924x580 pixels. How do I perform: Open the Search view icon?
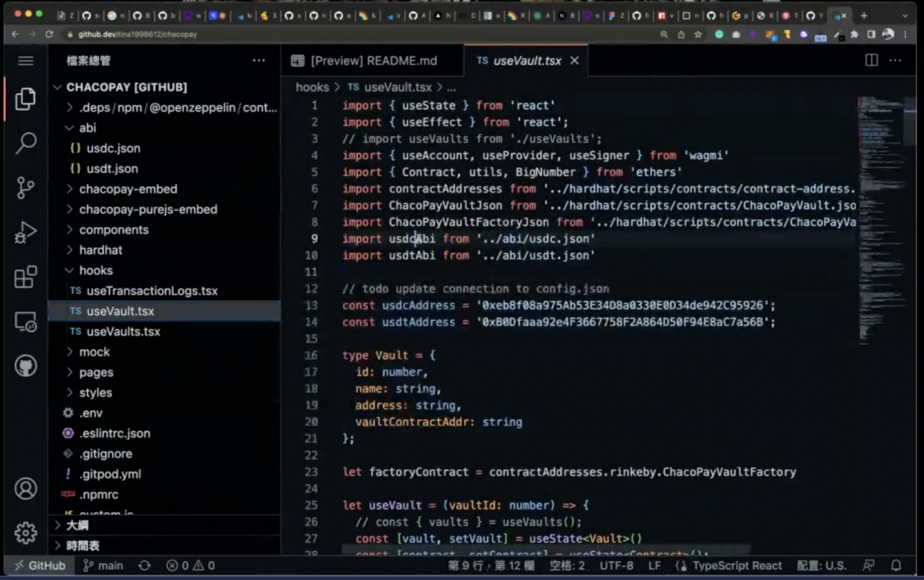[25, 143]
